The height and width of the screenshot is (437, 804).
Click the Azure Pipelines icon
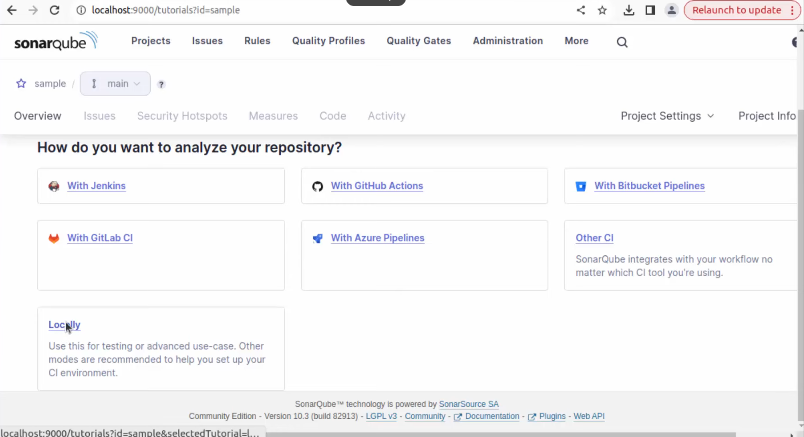pos(318,238)
